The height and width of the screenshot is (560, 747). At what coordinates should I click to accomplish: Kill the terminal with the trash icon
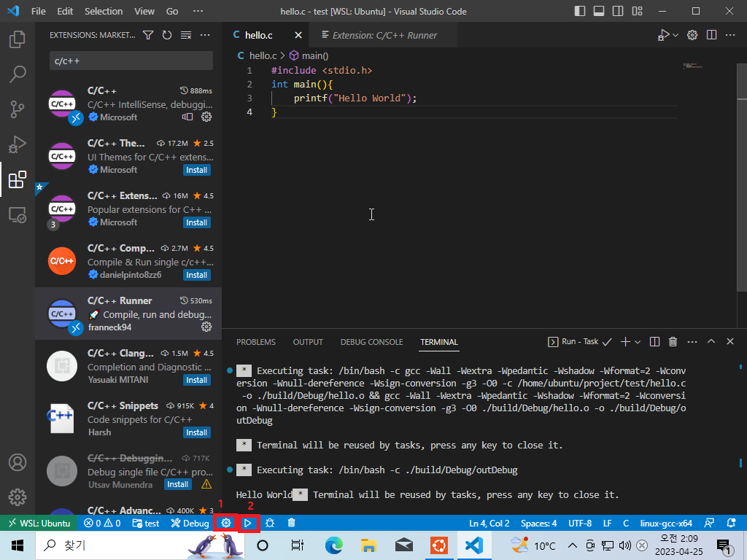tap(673, 341)
